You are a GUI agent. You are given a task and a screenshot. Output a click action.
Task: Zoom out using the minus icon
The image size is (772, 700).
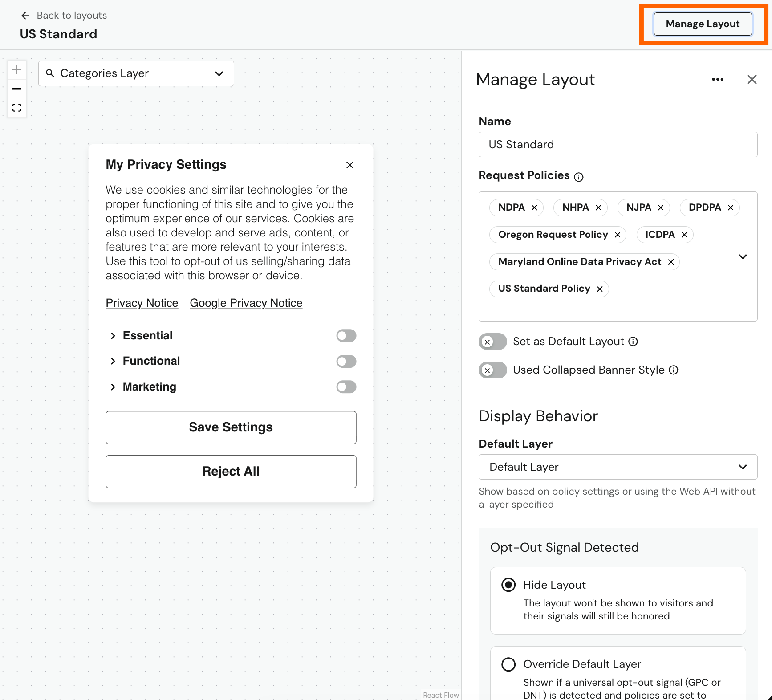17,89
